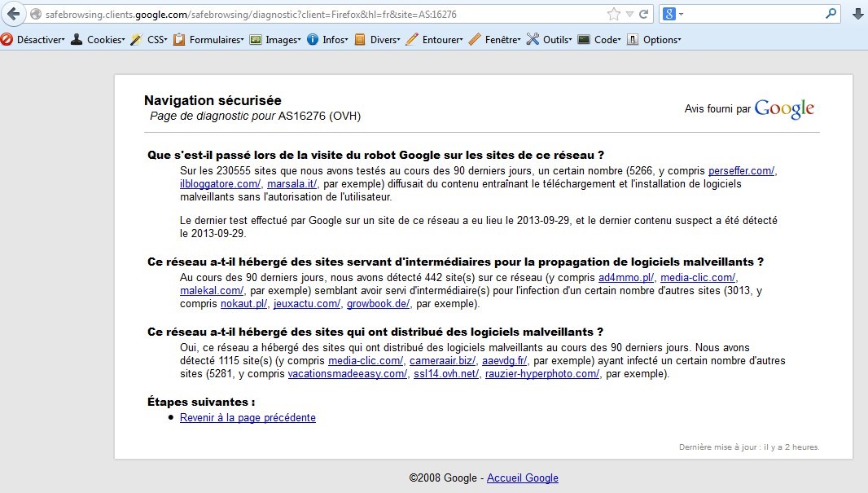The image size is (868, 493).
Task: Click the magnifier search icon
Action: pos(831,14)
